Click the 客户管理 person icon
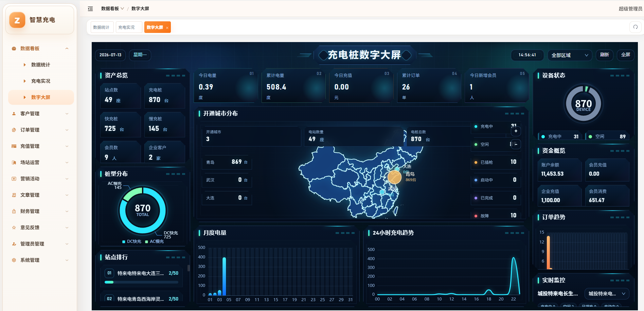This screenshot has width=644, height=311. coord(14,114)
